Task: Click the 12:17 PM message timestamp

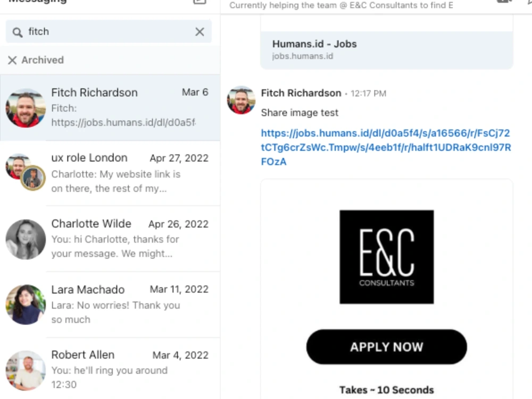Action: (369, 94)
